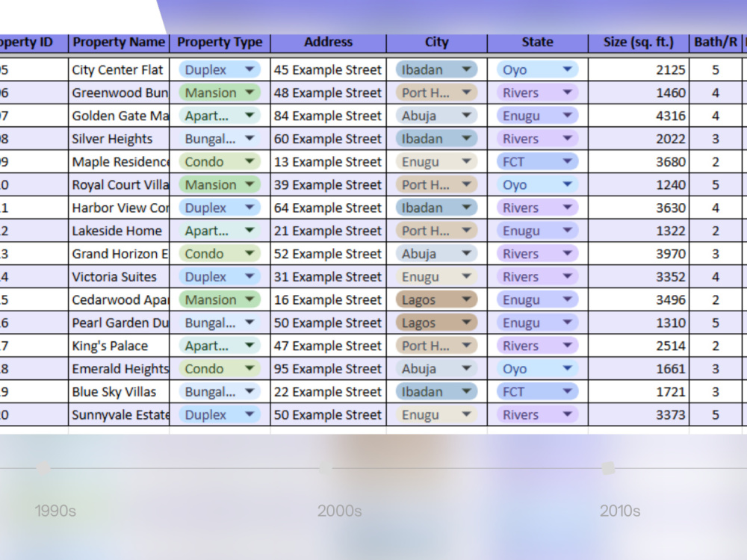Select the Blue Sky Villas name cell
Screen dimensions: 747x560
tap(119, 392)
